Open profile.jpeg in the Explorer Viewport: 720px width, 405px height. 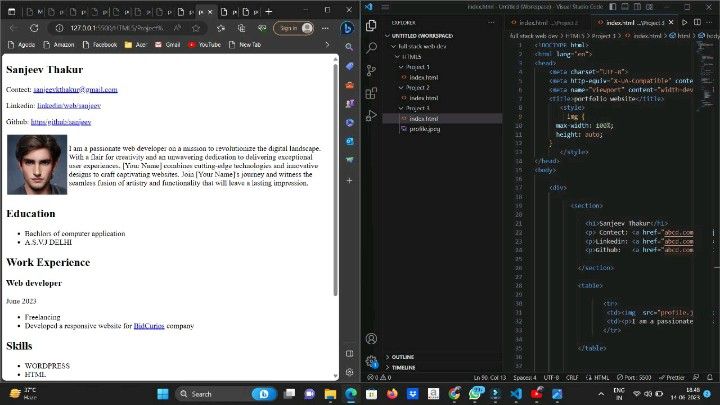point(443,129)
